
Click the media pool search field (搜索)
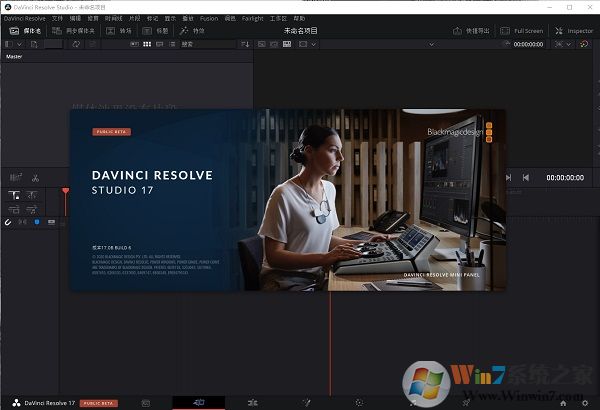[x=205, y=44]
